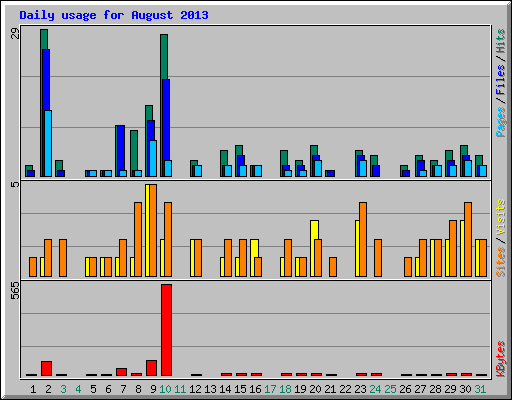Click the orange Sites bar for day 21

coord(333,267)
